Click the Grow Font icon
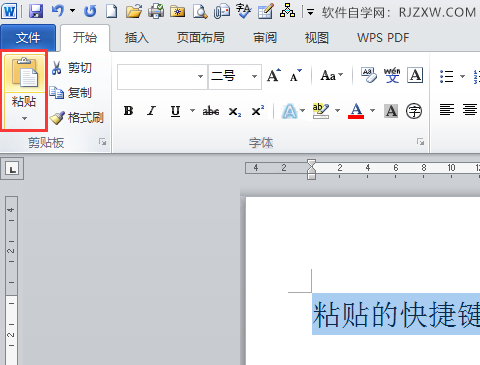The width and height of the screenshot is (480, 365). (x=274, y=75)
